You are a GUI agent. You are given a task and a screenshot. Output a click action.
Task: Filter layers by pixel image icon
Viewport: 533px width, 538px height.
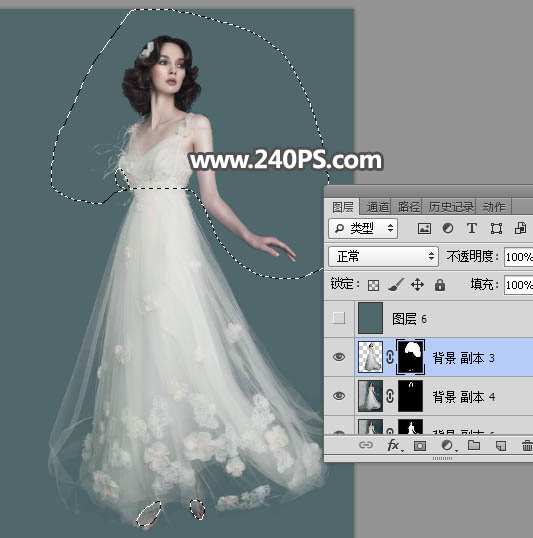(424, 229)
